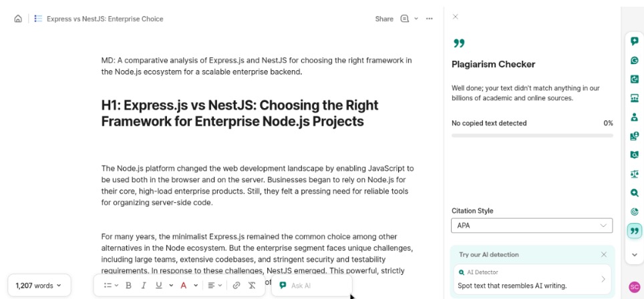Click the document title Express vs NestJS

[x=105, y=19]
